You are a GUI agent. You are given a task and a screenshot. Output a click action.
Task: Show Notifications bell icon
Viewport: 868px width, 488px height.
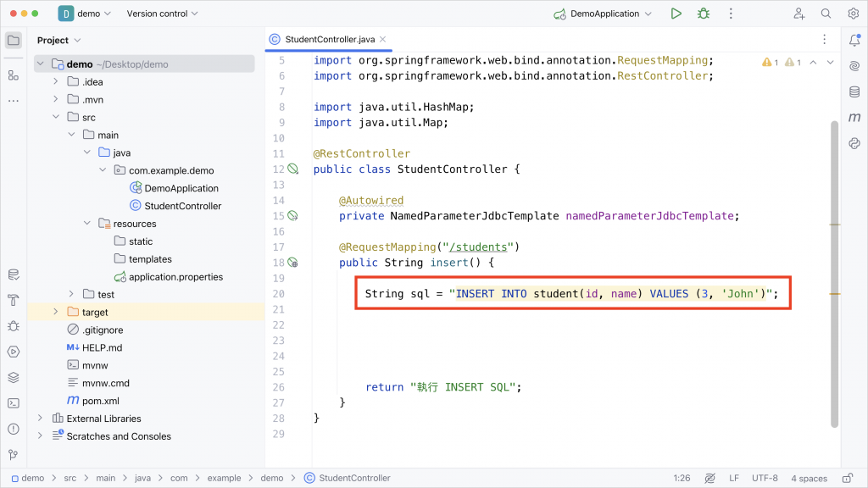(x=854, y=40)
